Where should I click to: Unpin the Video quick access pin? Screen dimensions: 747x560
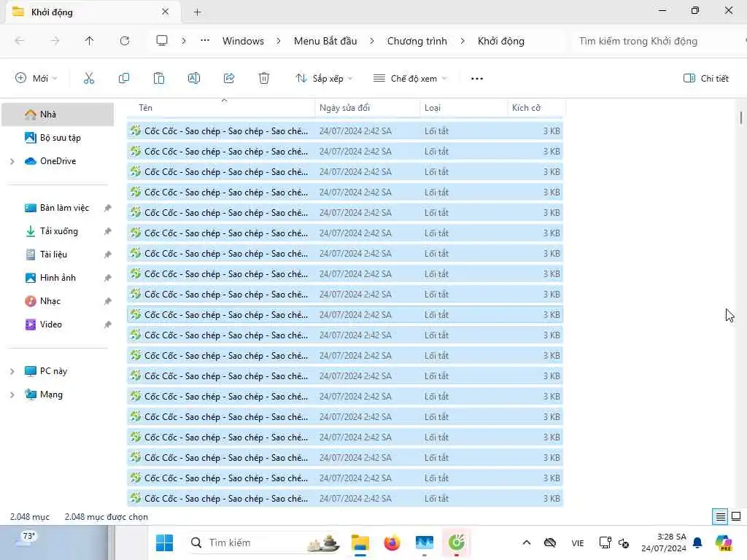point(108,324)
